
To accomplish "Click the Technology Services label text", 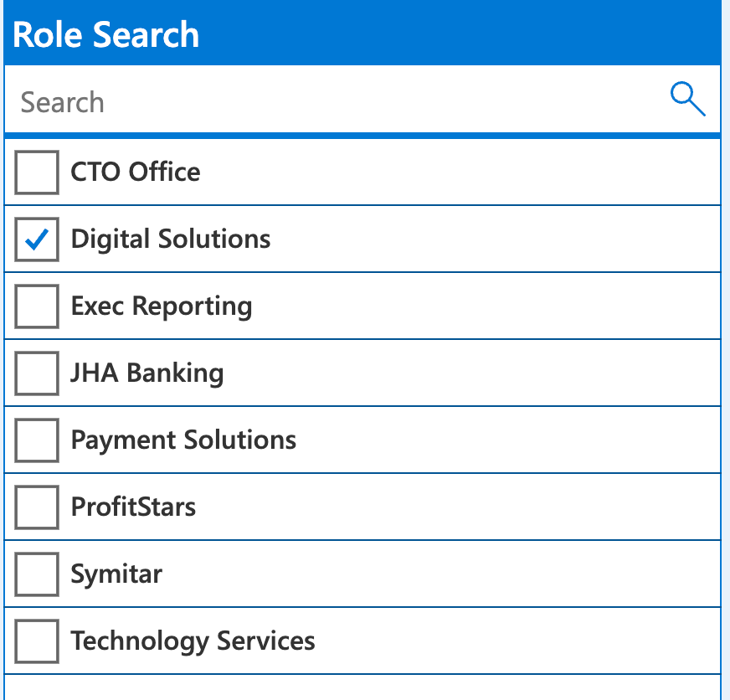I will 193,641.
